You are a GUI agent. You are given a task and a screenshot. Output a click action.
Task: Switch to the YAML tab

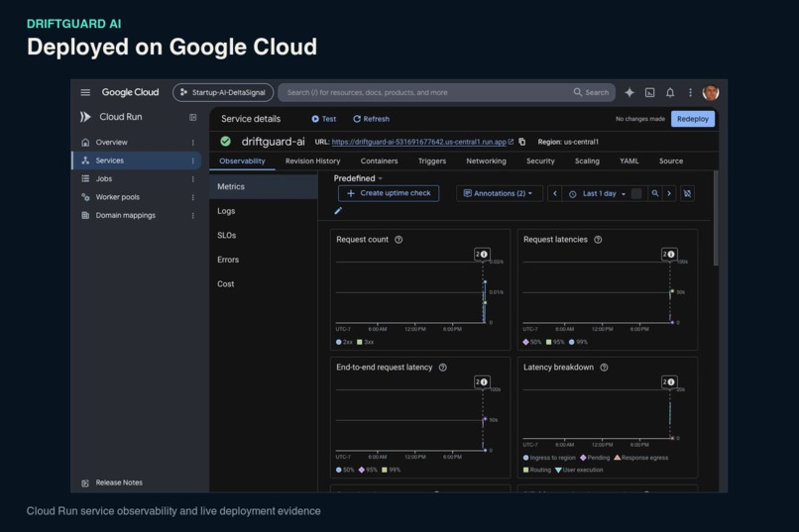[x=628, y=160]
